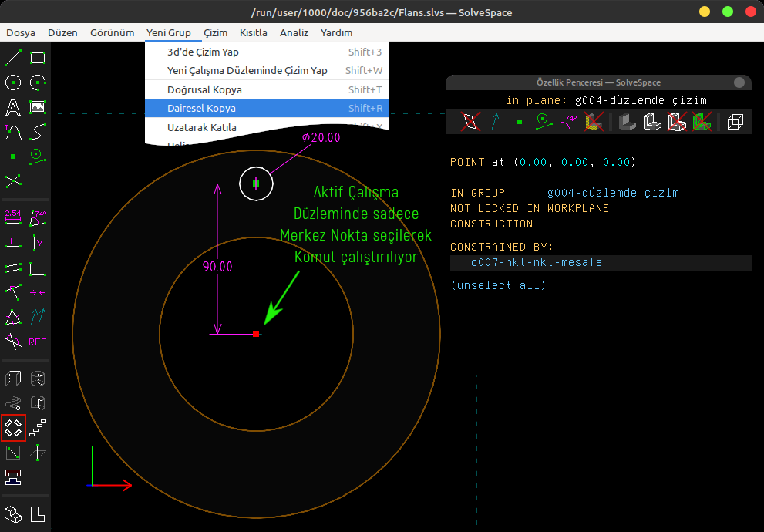Select the arc of a circle tool

pyautogui.click(x=38, y=82)
